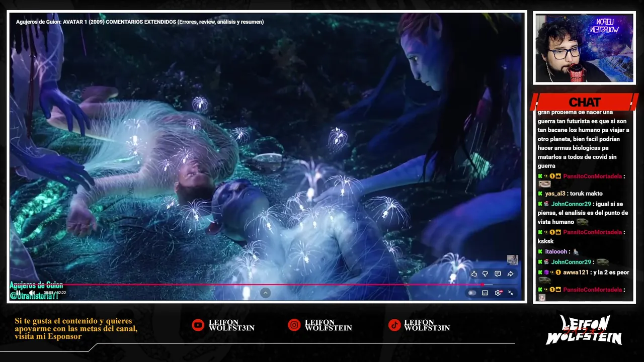This screenshot has width=644, height=362.
Task: Seek using the red video progress bar
Action: tap(267, 285)
